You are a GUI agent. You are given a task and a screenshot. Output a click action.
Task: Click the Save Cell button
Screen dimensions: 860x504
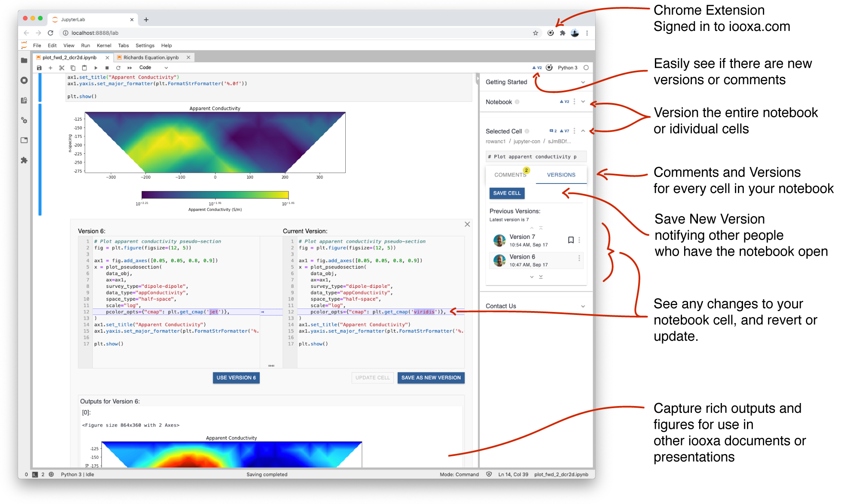coord(507,193)
